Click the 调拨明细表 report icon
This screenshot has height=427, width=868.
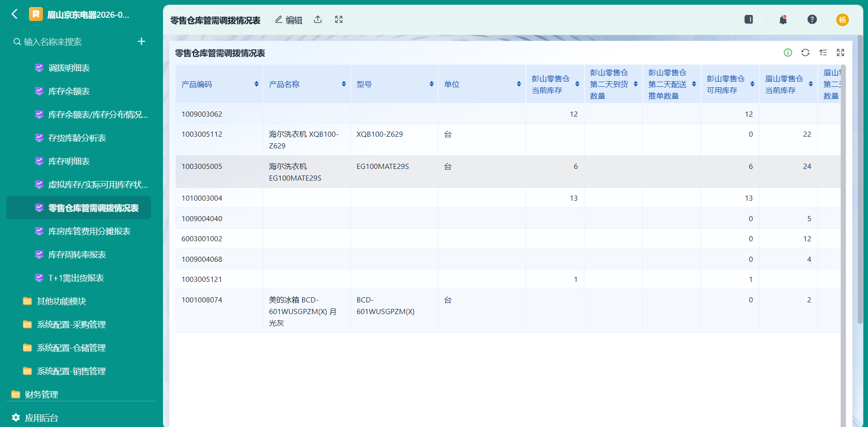(x=39, y=68)
